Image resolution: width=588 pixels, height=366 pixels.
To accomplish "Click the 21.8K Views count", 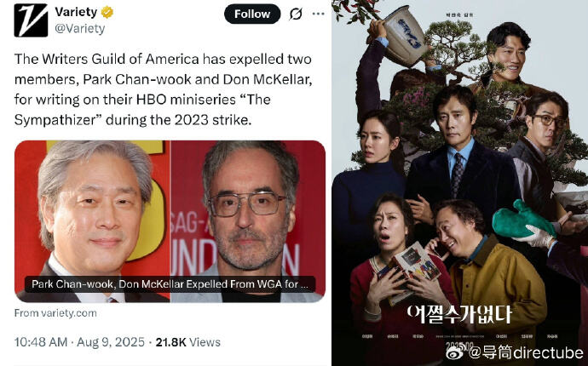I will click(187, 342).
